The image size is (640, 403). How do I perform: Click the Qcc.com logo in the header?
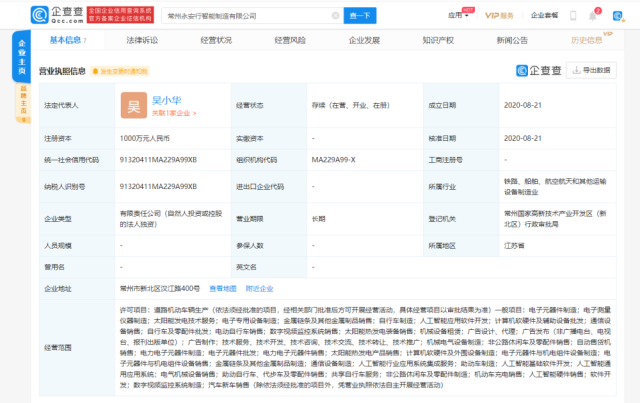tap(58, 15)
